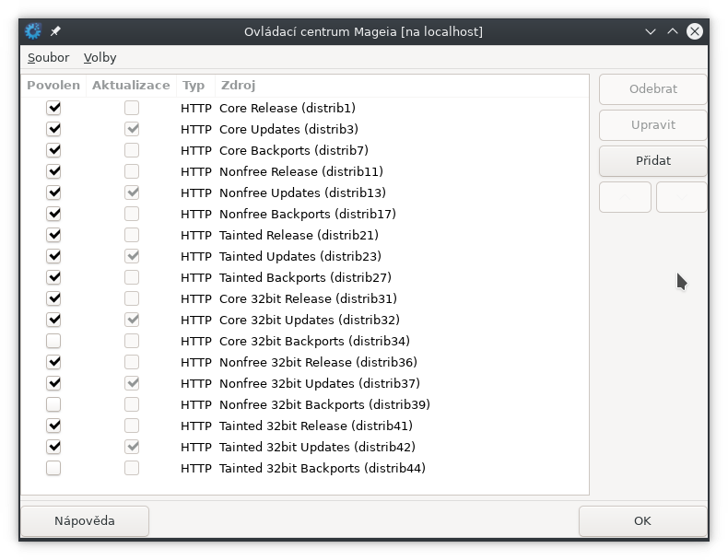Uncheck Povolen for Nonfree Backports (distrib17)

tap(53, 214)
